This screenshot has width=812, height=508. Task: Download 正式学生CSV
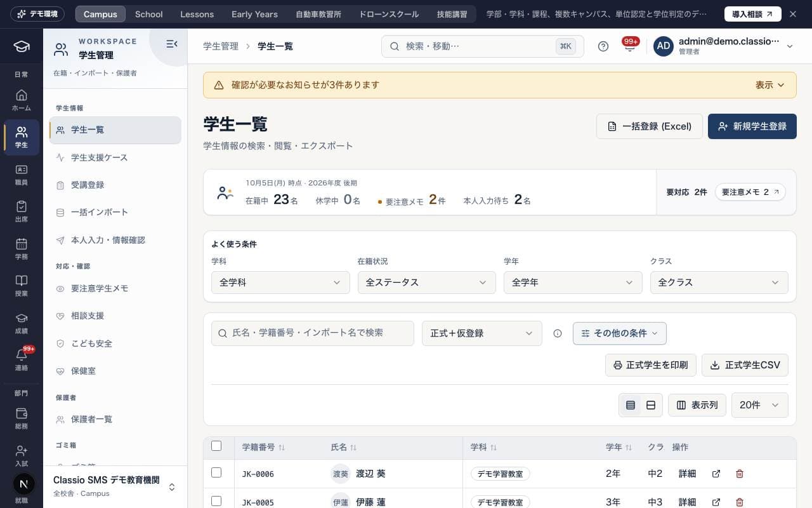pyautogui.click(x=745, y=365)
